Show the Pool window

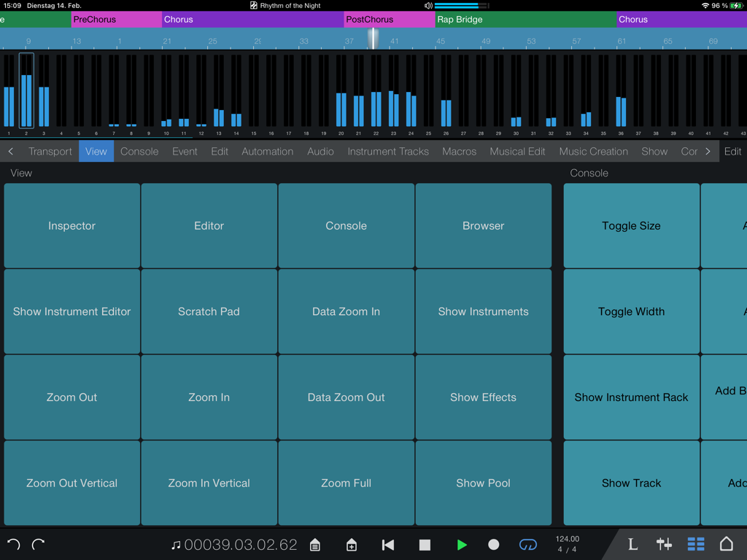(x=483, y=483)
